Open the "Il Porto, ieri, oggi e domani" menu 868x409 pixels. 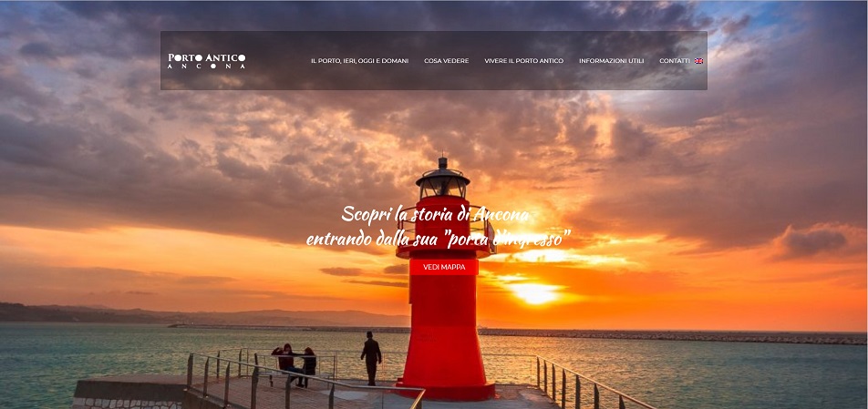[359, 61]
